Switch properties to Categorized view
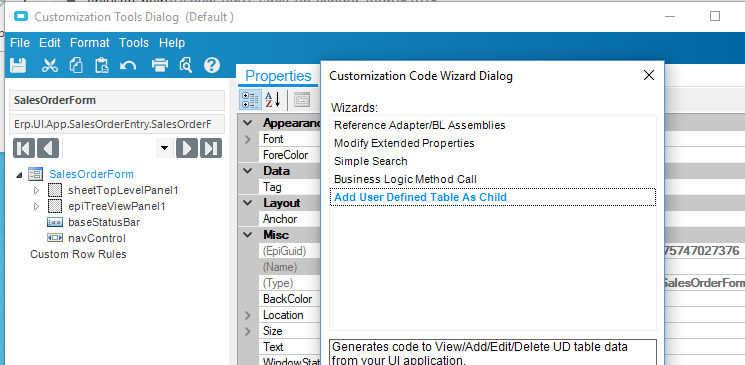Screen dimensions: 745x365 pos(250,100)
